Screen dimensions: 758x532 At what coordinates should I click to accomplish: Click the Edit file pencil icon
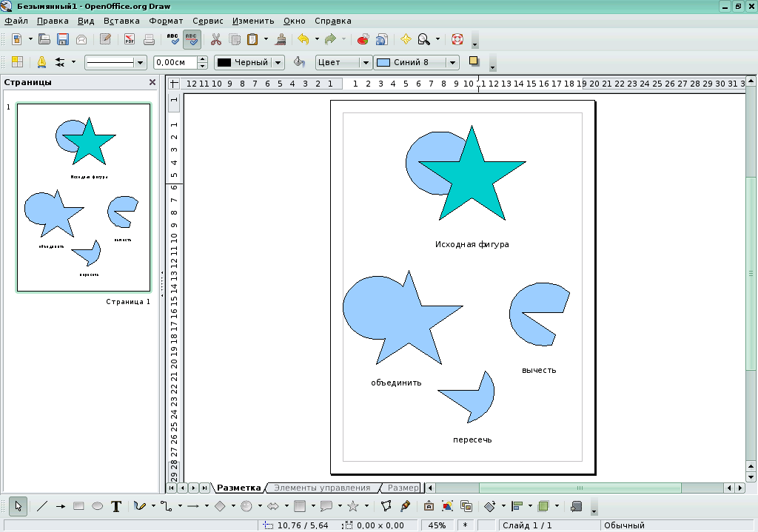[x=105, y=39]
